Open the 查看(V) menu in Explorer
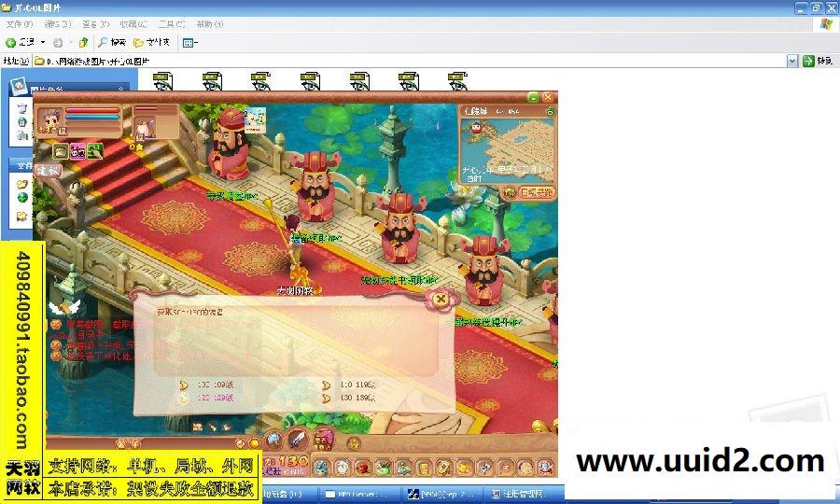The height and width of the screenshot is (504, 840). coord(95,24)
